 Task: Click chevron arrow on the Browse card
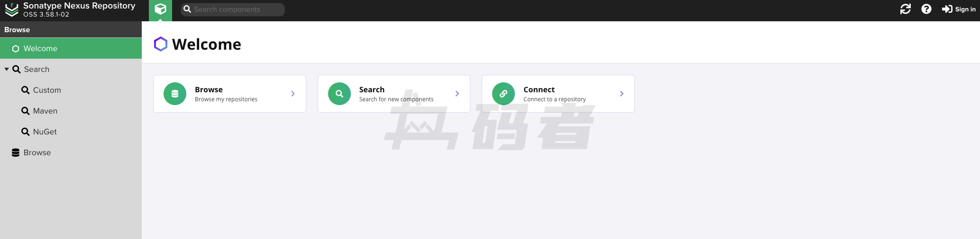(x=293, y=94)
